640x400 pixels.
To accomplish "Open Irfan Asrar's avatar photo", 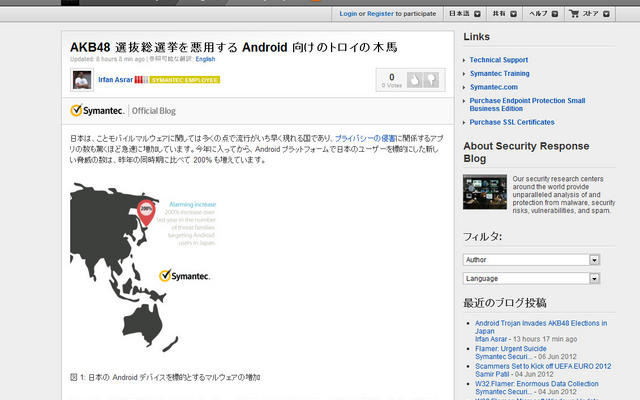I will click(x=82, y=80).
